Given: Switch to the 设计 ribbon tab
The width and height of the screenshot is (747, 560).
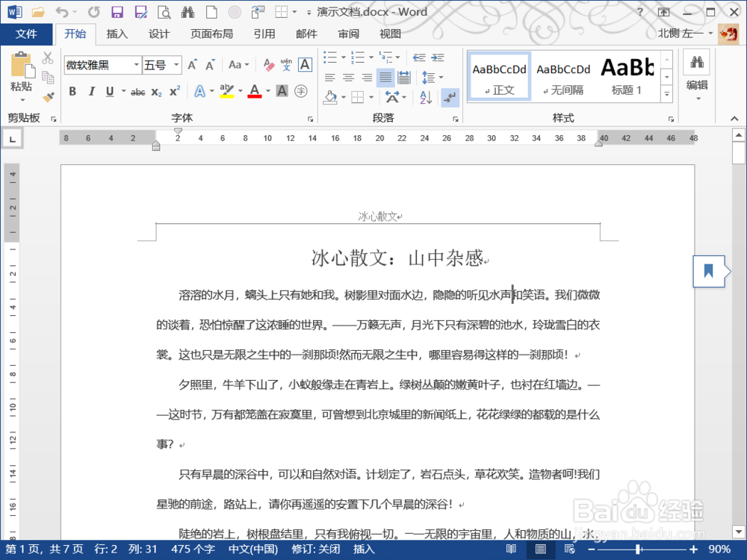Looking at the screenshot, I should point(158,34).
